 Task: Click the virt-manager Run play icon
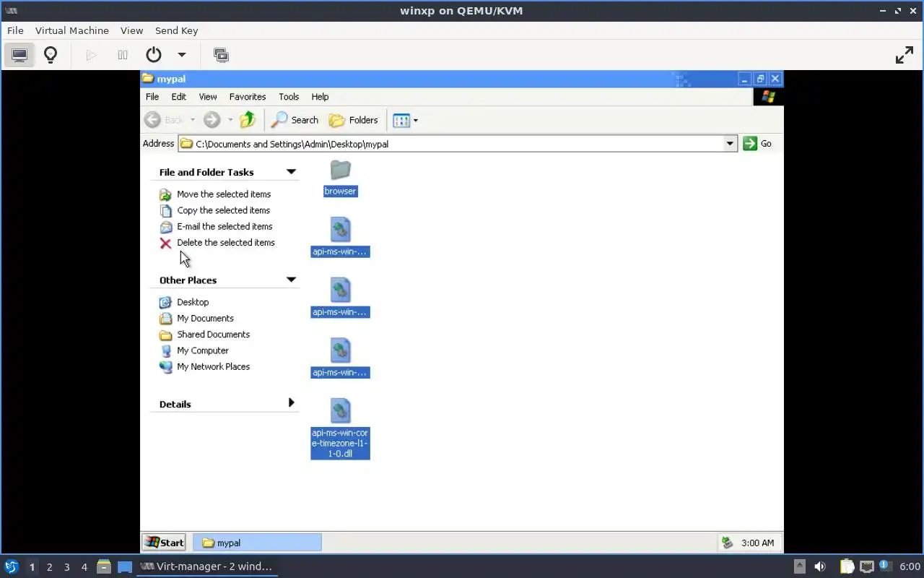pyautogui.click(x=91, y=55)
